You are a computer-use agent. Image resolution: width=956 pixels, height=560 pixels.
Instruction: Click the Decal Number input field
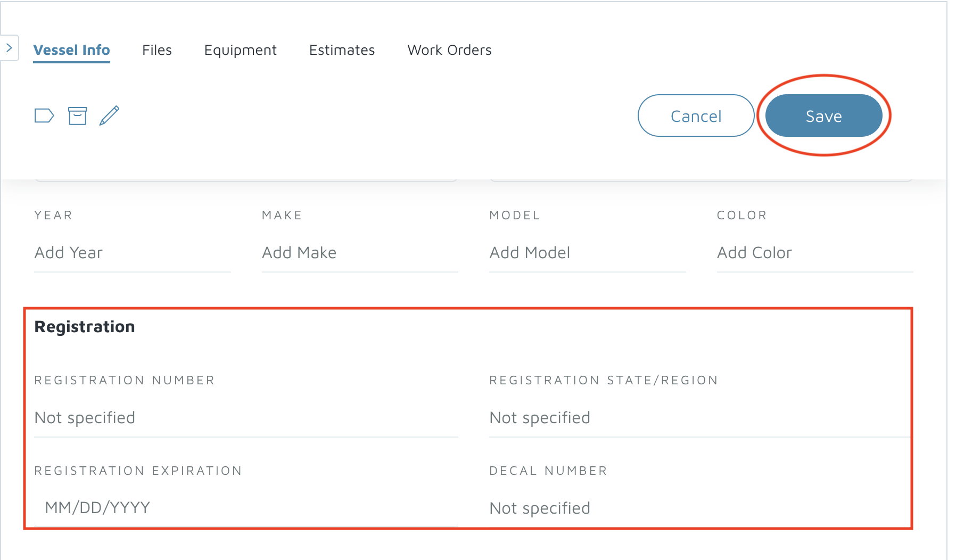699,508
